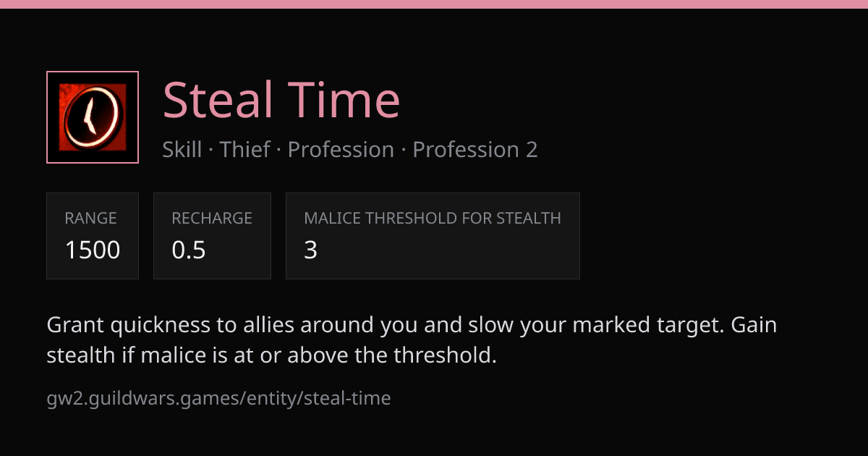868x456 pixels.
Task: Select the 1500 range value
Action: pos(93,250)
